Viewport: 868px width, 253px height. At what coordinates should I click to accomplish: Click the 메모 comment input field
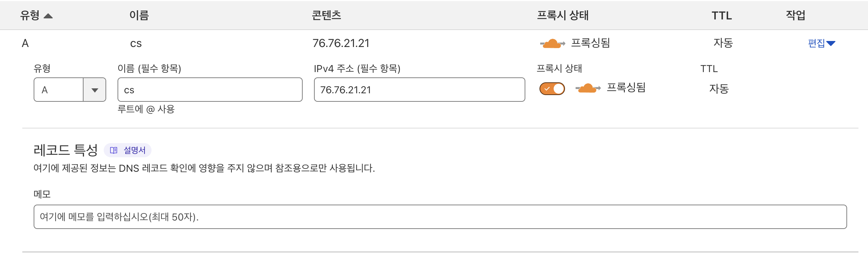click(x=440, y=217)
